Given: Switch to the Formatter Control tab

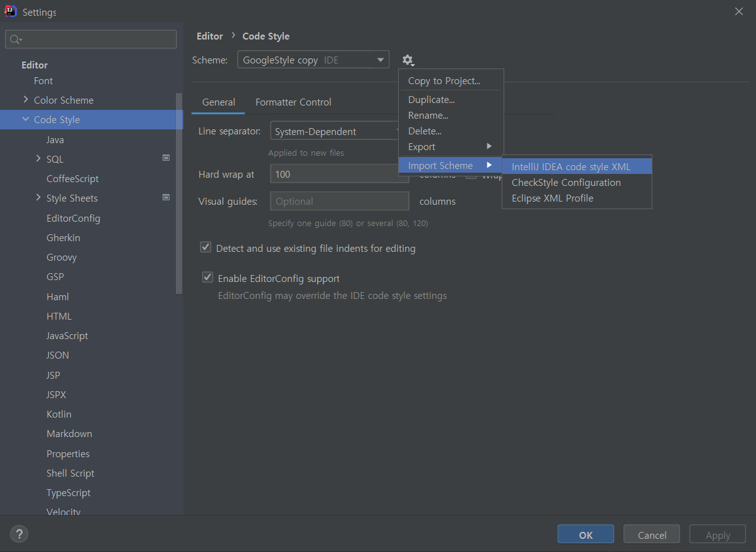Looking at the screenshot, I should click(x=293, y=102).
